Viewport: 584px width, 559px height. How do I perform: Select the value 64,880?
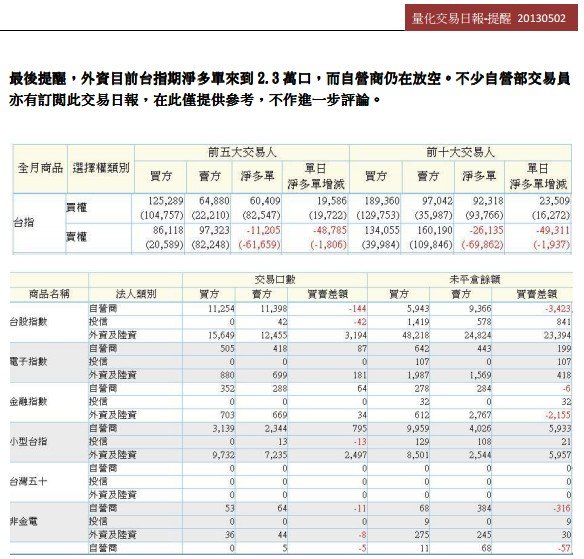click(214, 201)
